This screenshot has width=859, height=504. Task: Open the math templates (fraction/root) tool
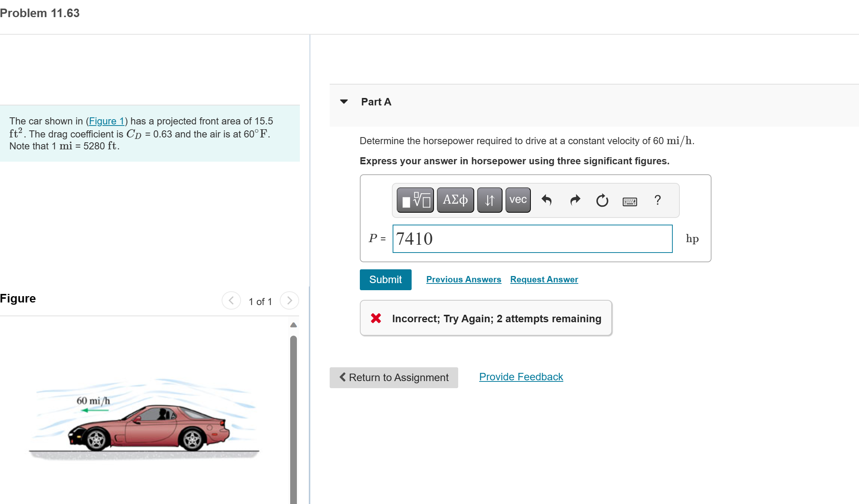415,200
